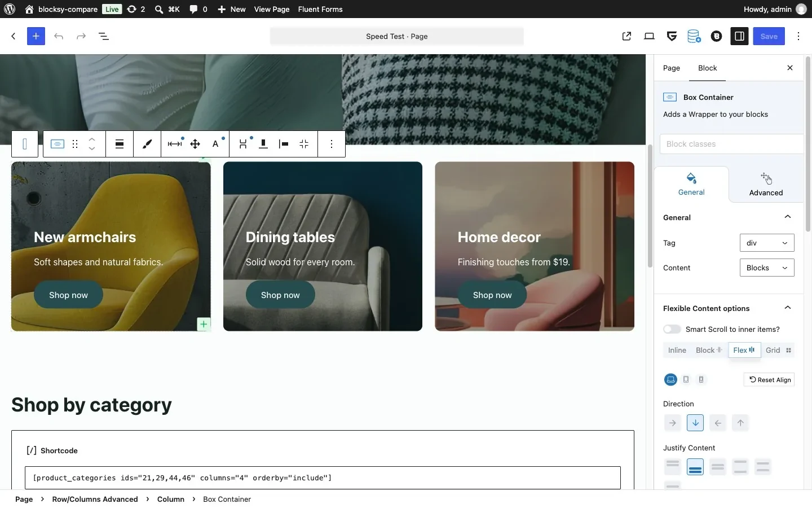Image resolution: width=812 pixels, height=508 pixels.
Task: Click the WordPress logo in admin bar
Action: [x=10, y=9]
